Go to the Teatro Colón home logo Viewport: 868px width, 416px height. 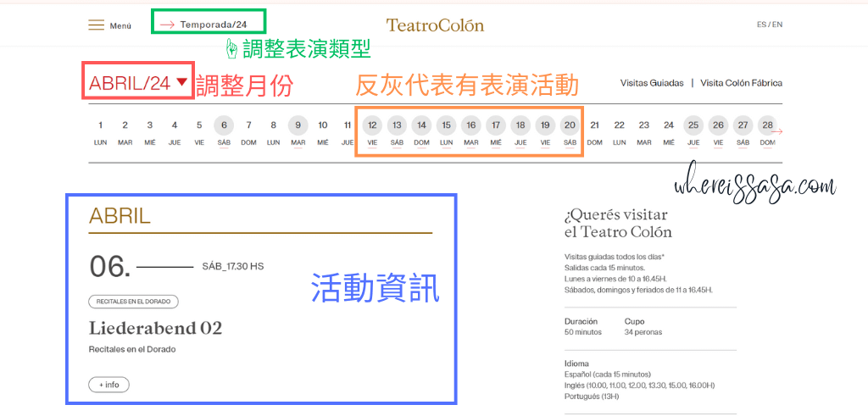(435, 25)
